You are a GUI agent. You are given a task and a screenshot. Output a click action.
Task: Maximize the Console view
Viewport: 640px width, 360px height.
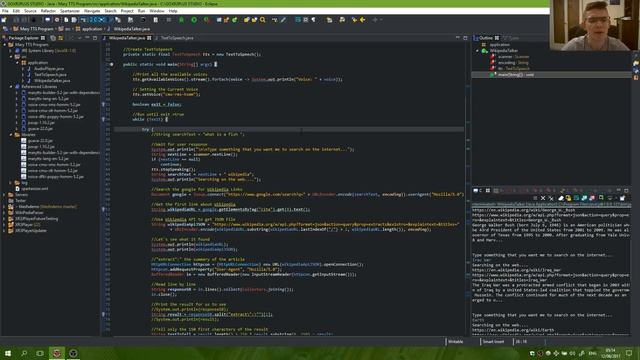(x=626, y=190)
